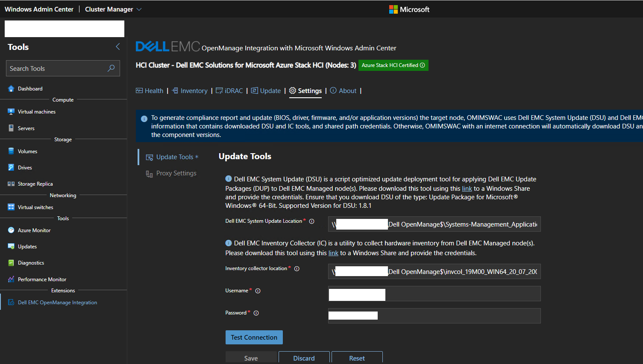Switch to the iDRAC tab
The height and width of the screenshot is (364, 643).
point(229,90)
